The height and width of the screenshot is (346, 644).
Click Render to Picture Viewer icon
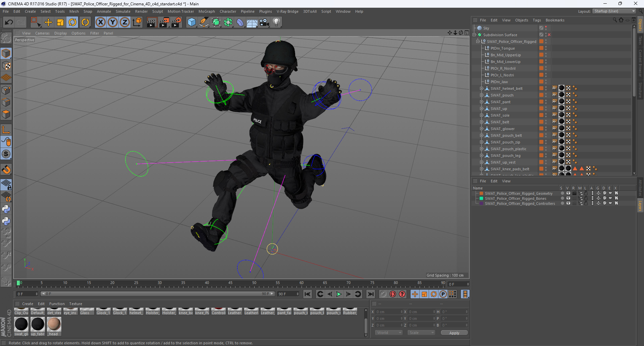tap(164, 22)
